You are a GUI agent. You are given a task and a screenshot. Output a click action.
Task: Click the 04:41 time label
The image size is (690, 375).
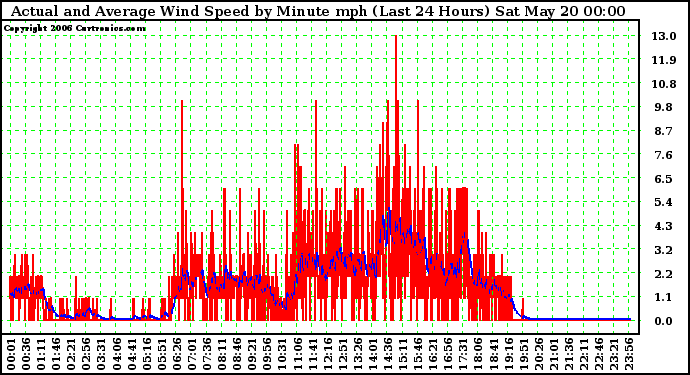(x=132, y=354)
